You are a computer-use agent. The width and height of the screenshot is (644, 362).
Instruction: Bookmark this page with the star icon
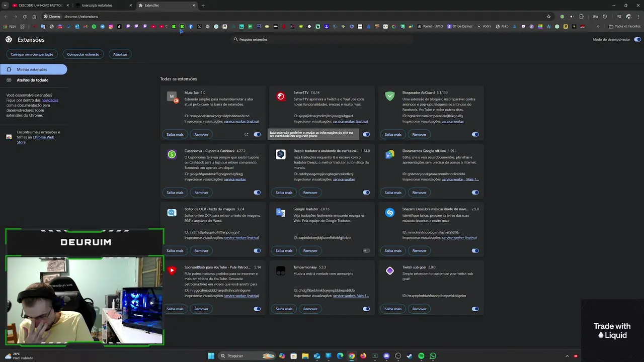pyautogui.click(x=549, y=17)
